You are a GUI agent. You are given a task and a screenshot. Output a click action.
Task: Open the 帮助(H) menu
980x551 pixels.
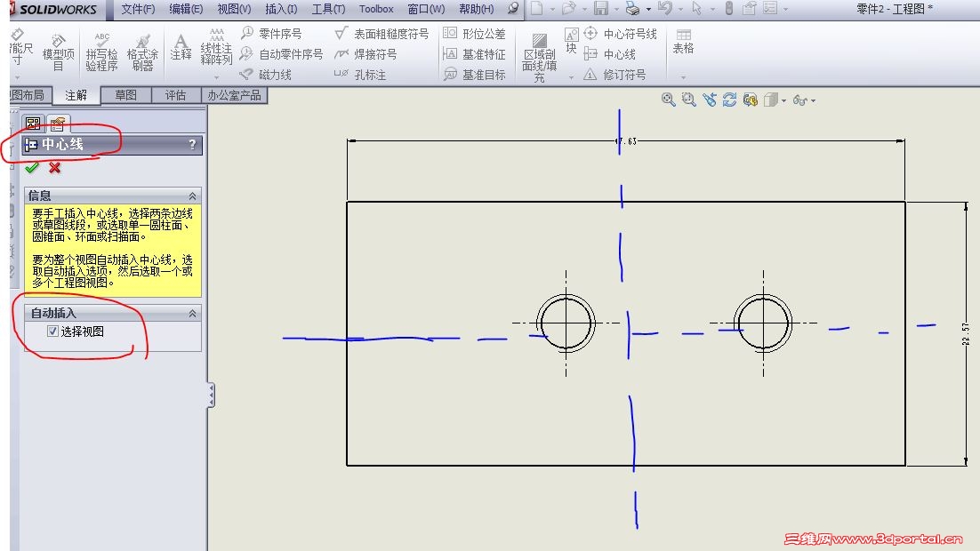coord(477,9)
